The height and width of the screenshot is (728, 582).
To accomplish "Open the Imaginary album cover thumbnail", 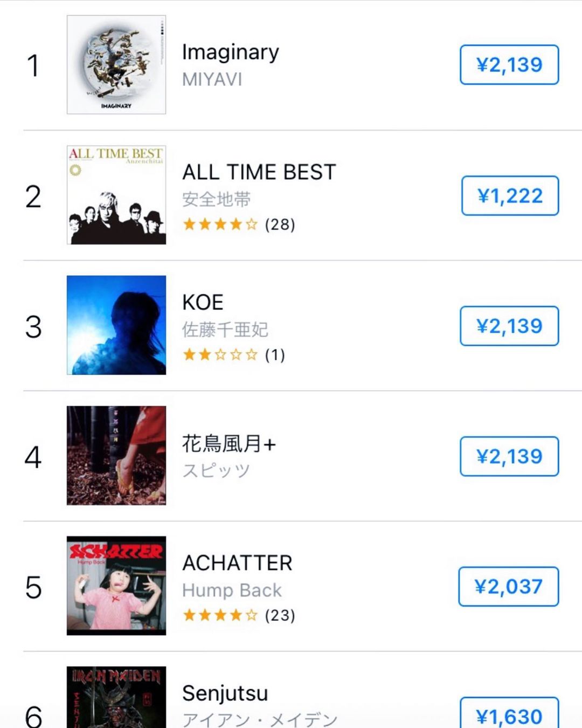I will [116, 65].
